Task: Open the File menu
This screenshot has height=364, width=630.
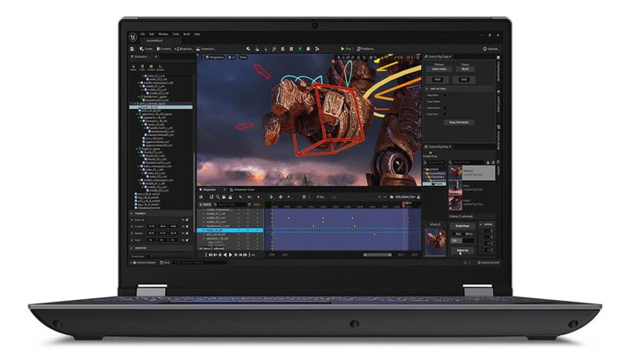Action: pyautogui.click(x=143, y=34)
